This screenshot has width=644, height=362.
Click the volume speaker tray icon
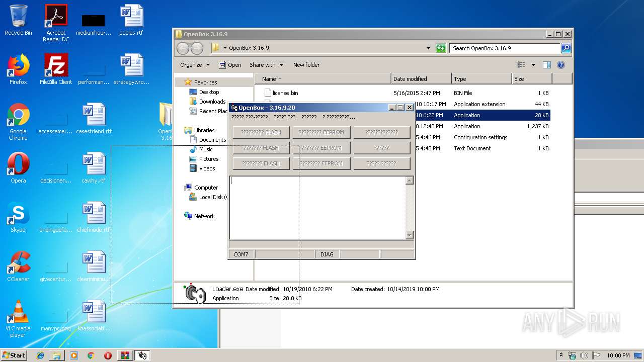pyautogui.click(x=584, y=355)
